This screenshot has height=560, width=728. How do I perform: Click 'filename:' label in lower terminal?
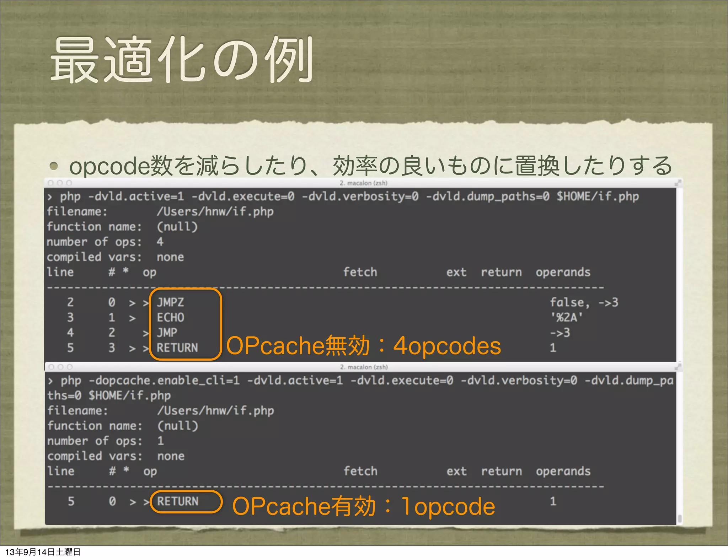(x=78, y=411)
